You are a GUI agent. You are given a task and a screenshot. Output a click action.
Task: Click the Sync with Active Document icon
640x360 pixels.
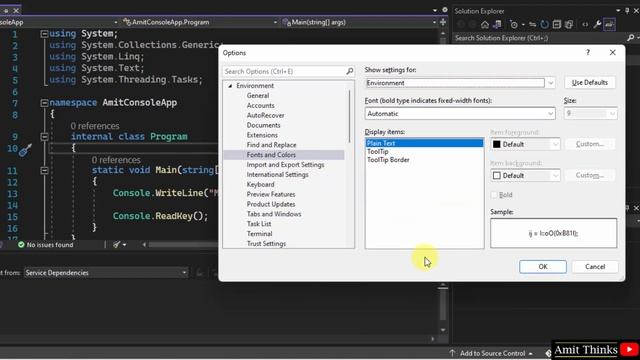[x=532, y=24]
